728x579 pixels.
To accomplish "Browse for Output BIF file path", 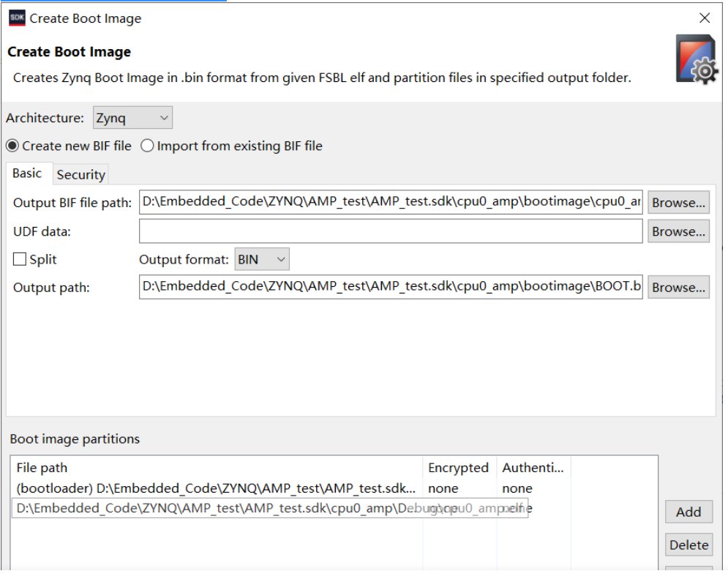I will point(678,203).
